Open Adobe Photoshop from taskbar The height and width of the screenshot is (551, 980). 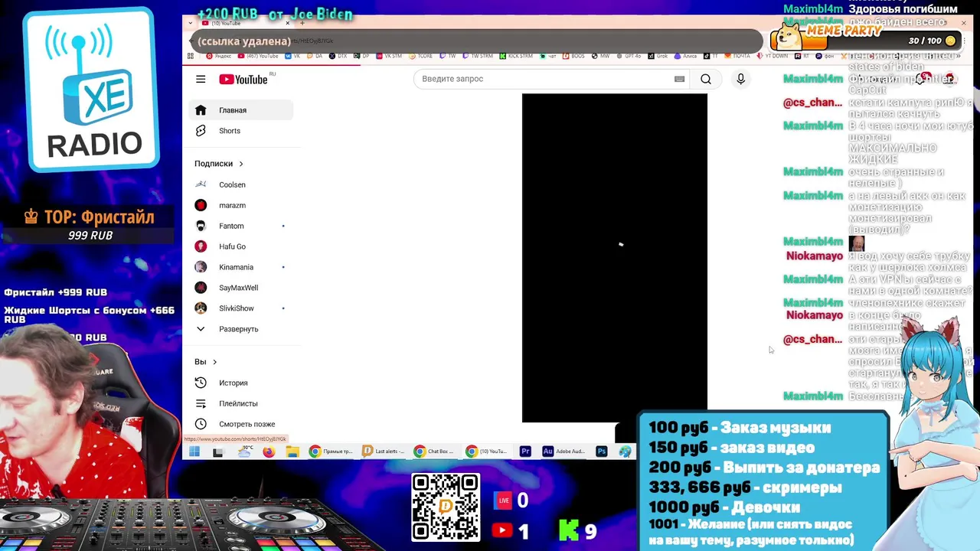(601, 452)
